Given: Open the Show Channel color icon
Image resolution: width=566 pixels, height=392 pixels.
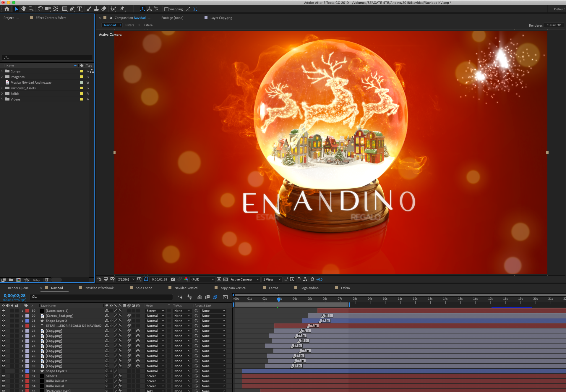Looking at the screenshot, I should point(186,279).
